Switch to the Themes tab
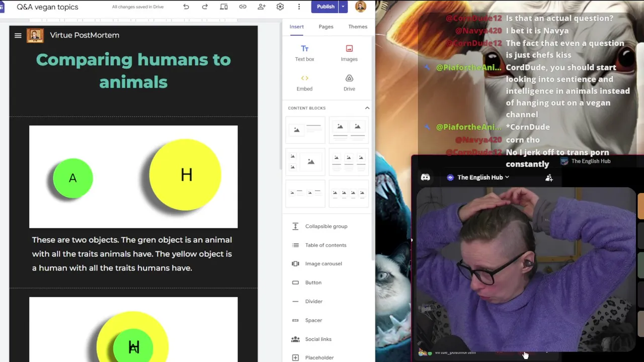Screen dimensions: 644x362 tap(358, 27)
